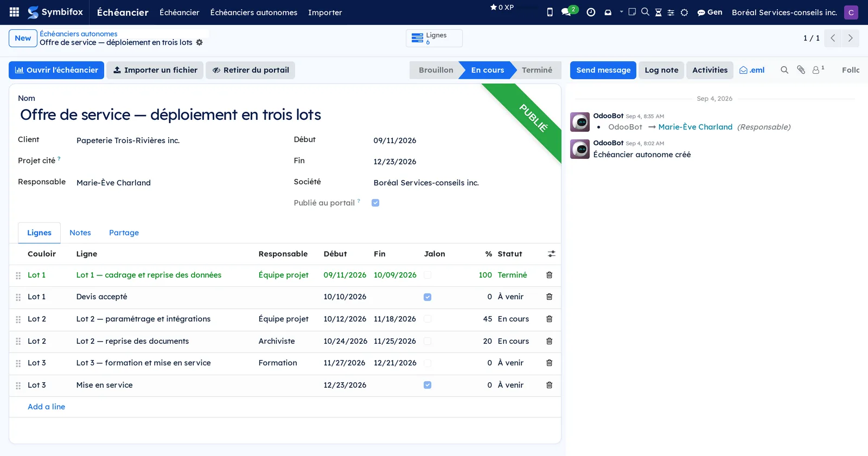Click Log note in chatter
This screenshot has height=456, width=868.
(661, 70)
